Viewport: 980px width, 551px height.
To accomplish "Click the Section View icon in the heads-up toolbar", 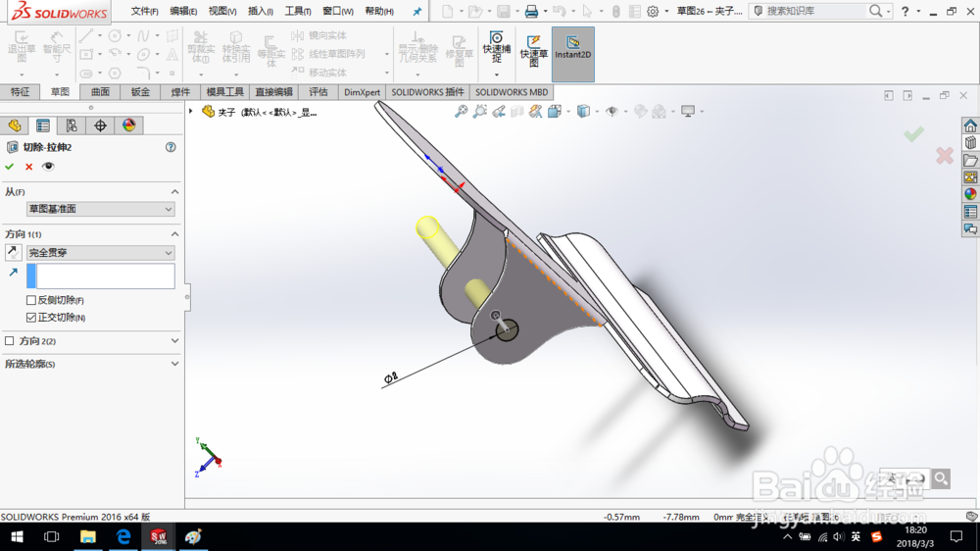I will pyautogui.click(x=516, y=112).
